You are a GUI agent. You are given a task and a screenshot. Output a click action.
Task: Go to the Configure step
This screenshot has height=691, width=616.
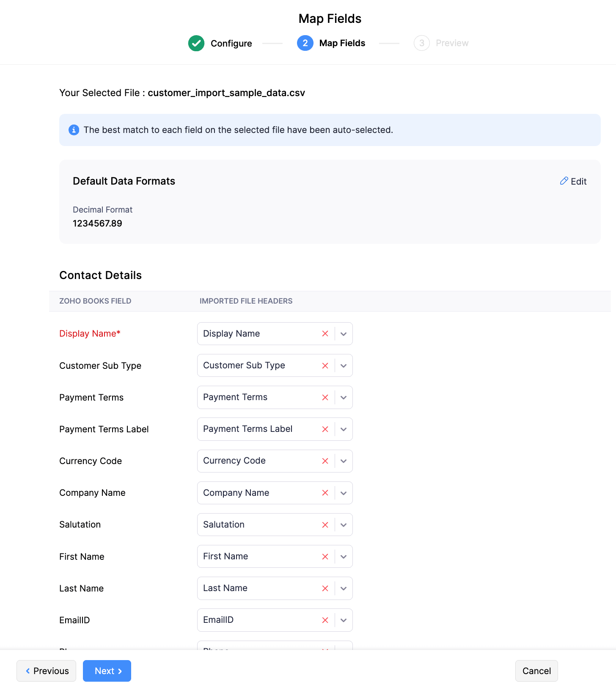[x=231, y=43]
